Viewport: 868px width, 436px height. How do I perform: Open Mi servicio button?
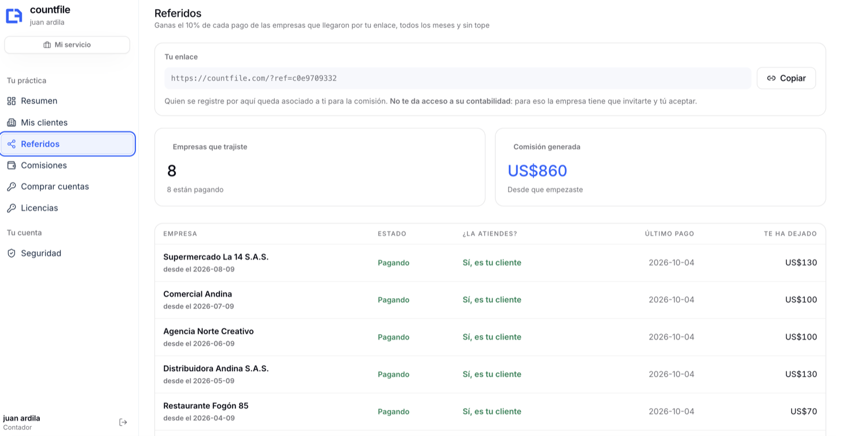(67, 45)
